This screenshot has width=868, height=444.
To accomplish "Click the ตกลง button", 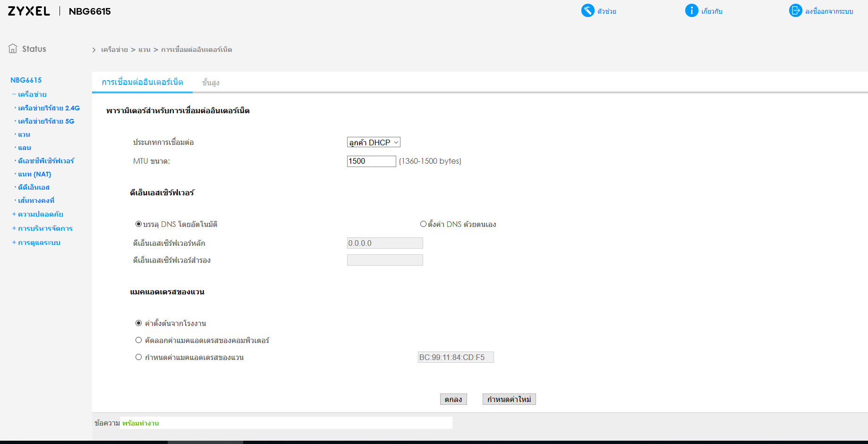I will tap(453, 399).
